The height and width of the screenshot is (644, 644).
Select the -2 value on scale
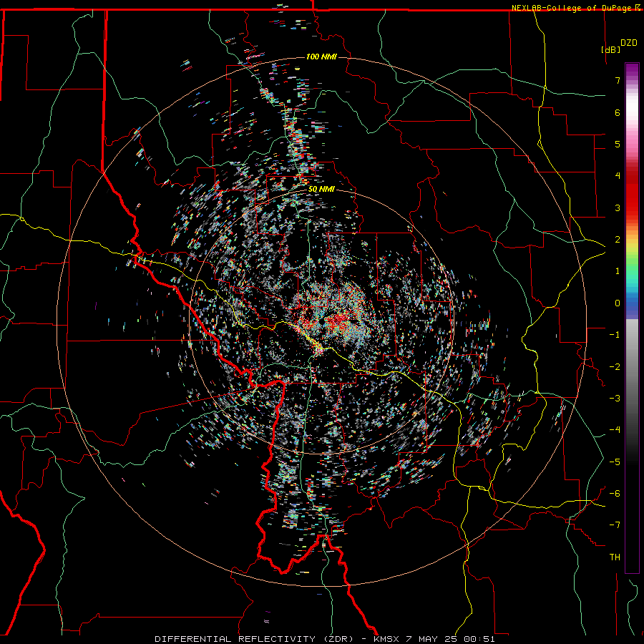615,367
